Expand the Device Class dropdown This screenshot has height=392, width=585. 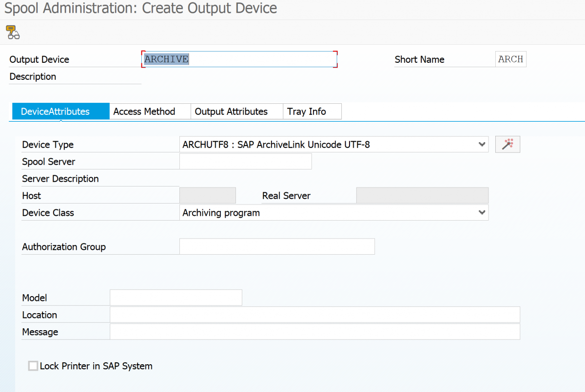point(482,213)
